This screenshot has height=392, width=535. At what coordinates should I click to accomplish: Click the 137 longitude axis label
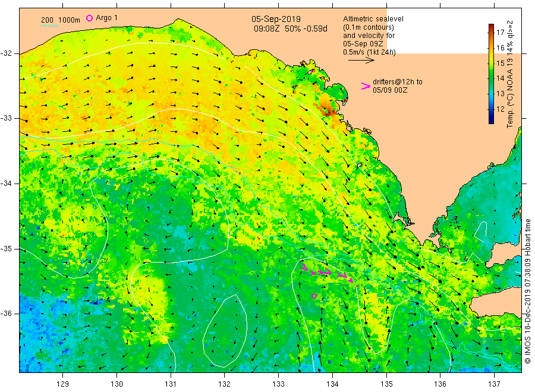tap(494, 384)
